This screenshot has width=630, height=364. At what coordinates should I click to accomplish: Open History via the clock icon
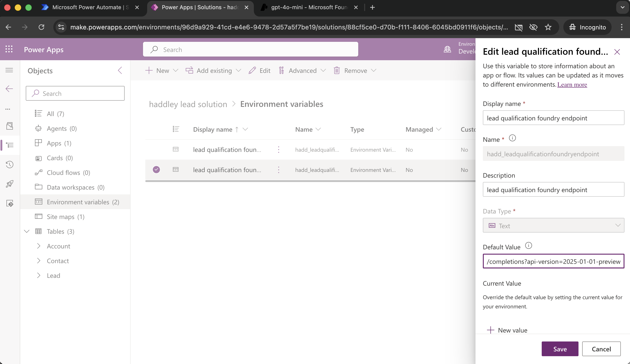pyautogui.click(x=10, y=164)
